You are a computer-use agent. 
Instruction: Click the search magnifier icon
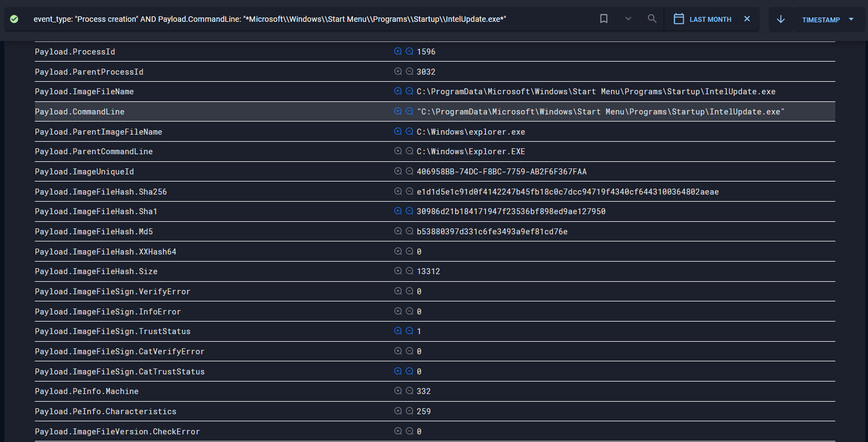(x=652, y=19)
